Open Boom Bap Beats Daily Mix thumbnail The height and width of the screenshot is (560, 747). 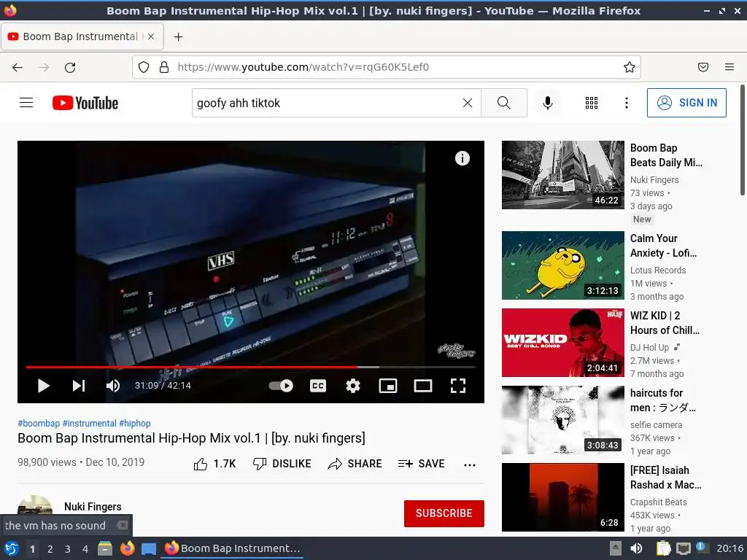563,175
